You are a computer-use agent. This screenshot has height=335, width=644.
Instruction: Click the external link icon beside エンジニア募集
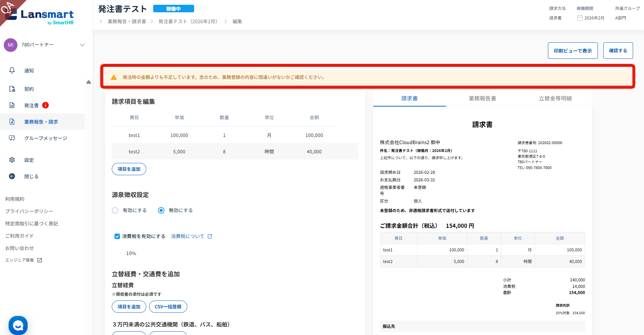point(40,260)
